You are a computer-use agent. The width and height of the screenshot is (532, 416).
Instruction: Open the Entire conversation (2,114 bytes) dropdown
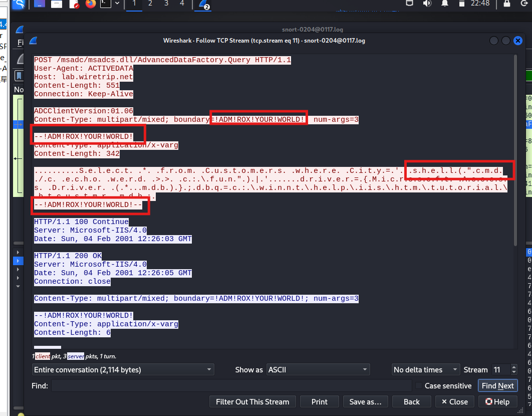coord(123,369)
